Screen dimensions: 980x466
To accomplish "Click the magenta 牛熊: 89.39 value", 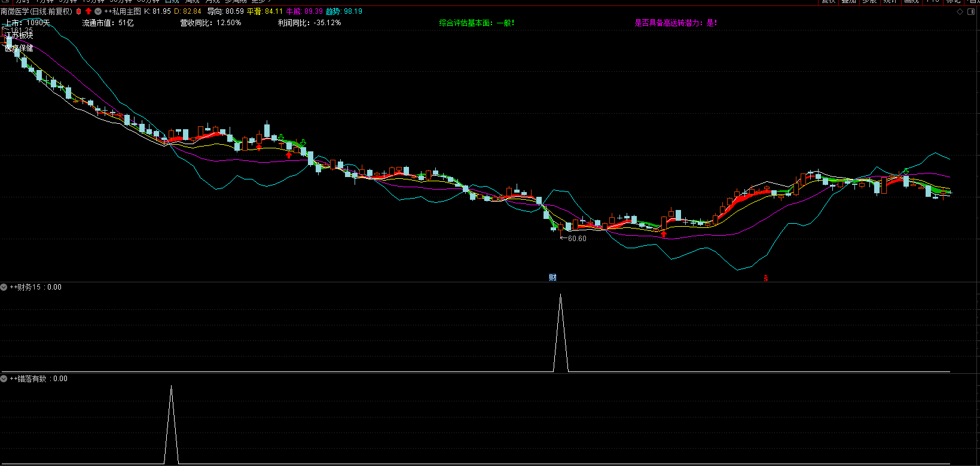I will tap(305, 11).
